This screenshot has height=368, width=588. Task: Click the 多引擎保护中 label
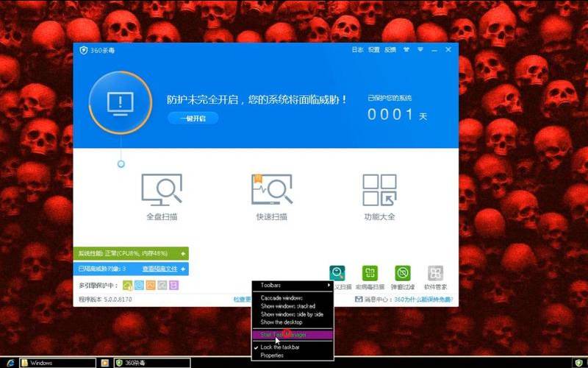[x=98, y=286]
